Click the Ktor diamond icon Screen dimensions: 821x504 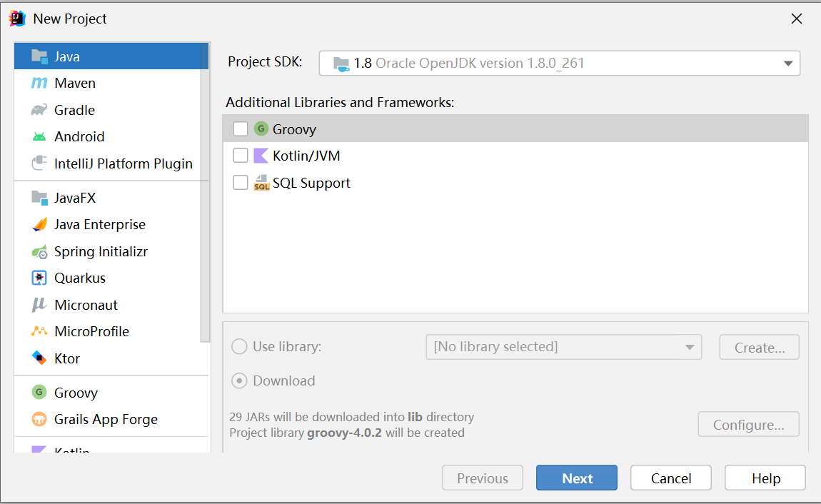point(39,358)
